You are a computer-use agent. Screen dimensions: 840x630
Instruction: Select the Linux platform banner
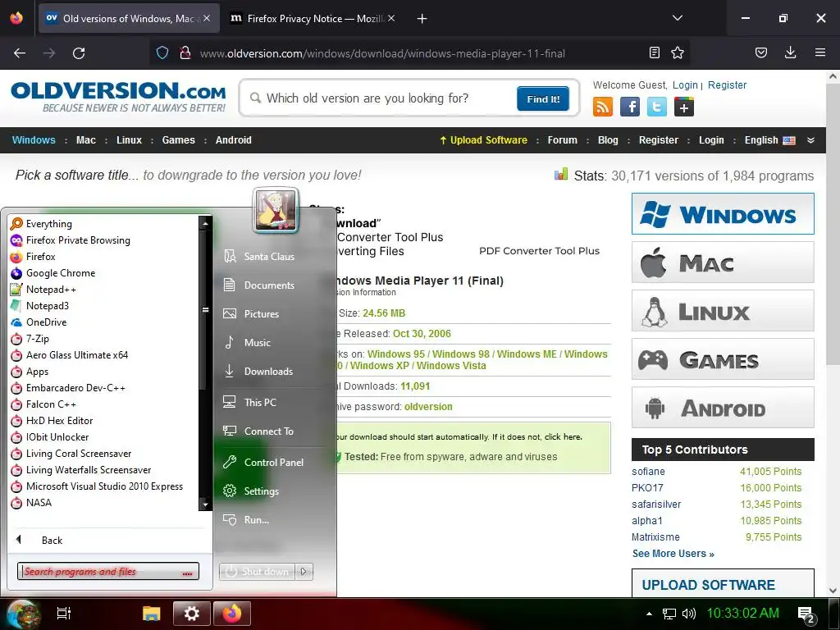point(723,311)
